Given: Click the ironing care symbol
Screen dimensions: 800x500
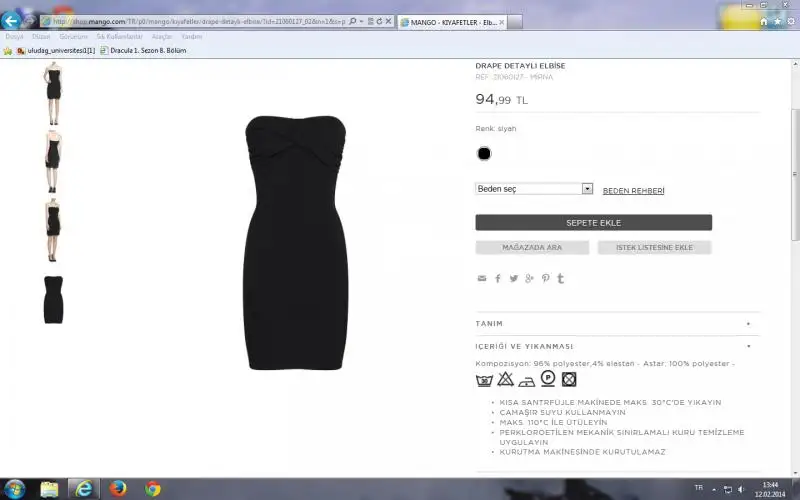Looking at the screenshot, I should click(x=527, y=381).
